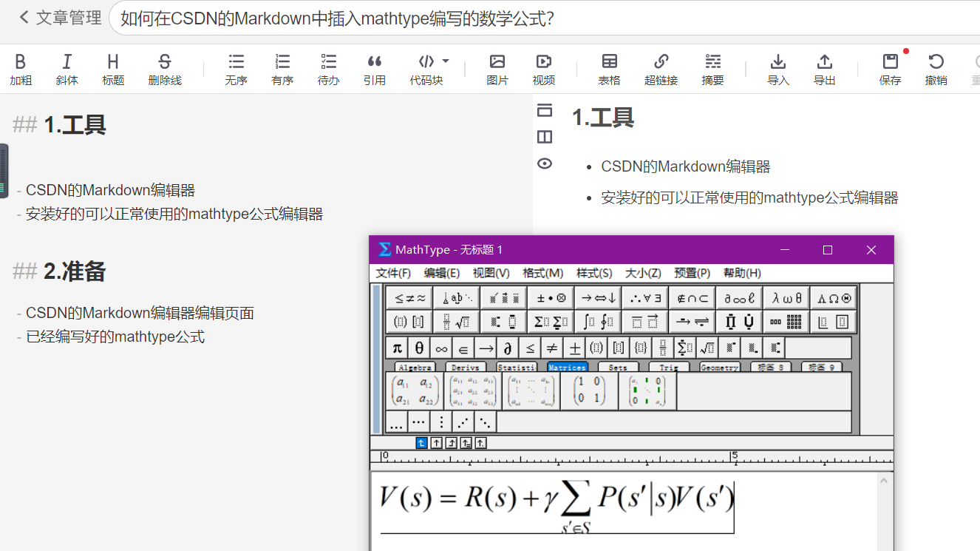Insert video (视频)
Screen dimensions: 980x551
click(544, 70)
